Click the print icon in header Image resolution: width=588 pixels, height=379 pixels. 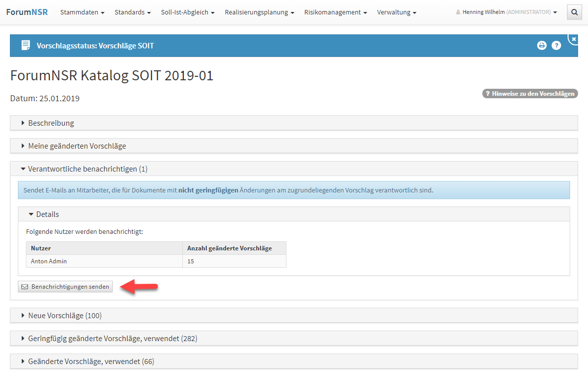542,45
